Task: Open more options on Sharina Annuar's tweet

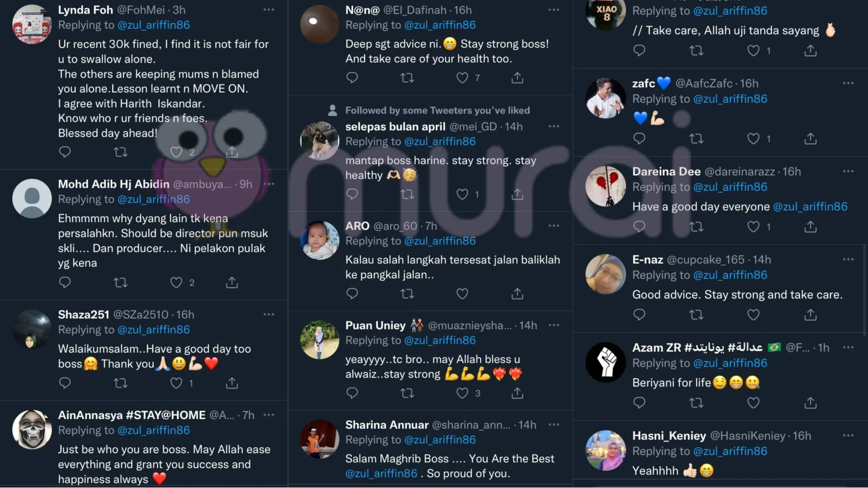Action: (x=554, y=425)
